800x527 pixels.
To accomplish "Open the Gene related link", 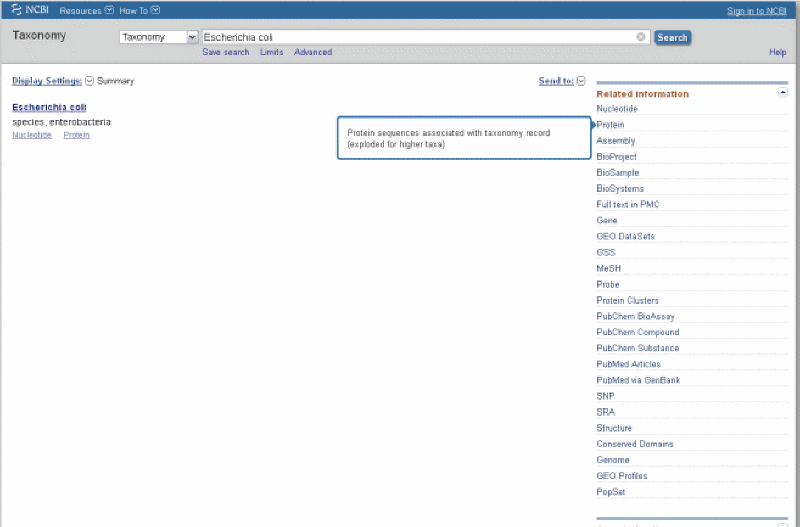I will (x=607, y=220).
